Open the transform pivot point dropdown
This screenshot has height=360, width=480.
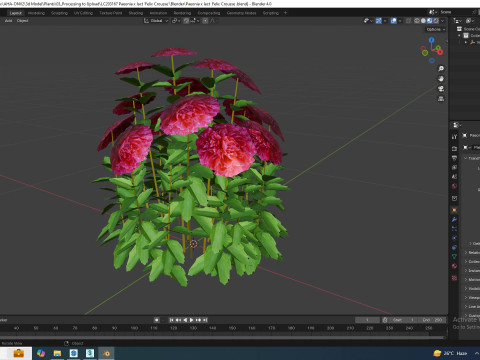(176, 21)
